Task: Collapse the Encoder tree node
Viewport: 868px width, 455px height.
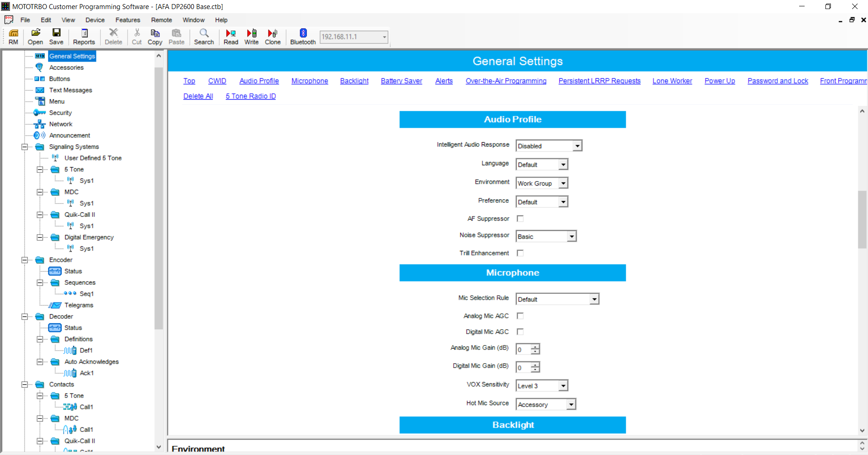Action: tap(24, 260)
